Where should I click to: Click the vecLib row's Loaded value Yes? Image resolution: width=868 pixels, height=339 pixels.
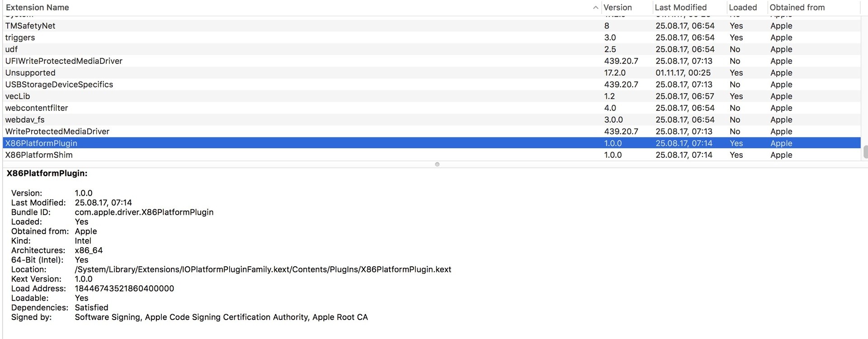736,96
